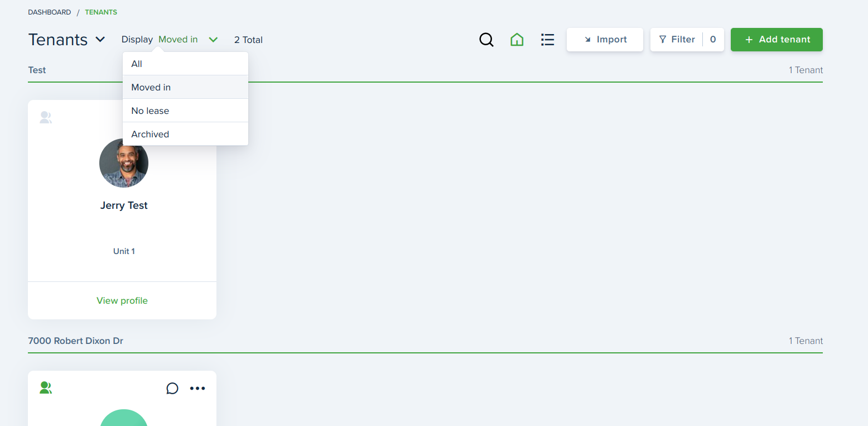Expand the Tenants title dropdown chevron

[100, 40]
